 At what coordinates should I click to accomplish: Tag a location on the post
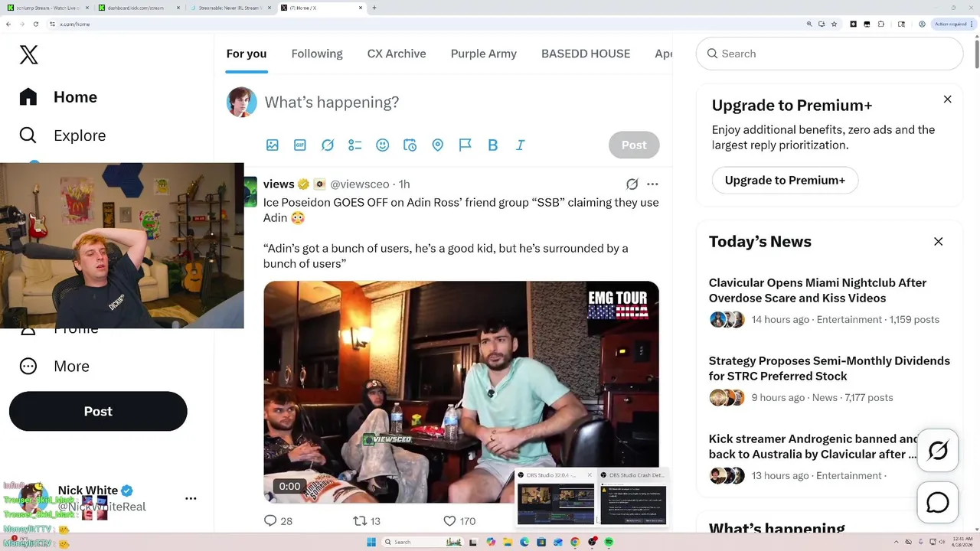pos(437,145)
